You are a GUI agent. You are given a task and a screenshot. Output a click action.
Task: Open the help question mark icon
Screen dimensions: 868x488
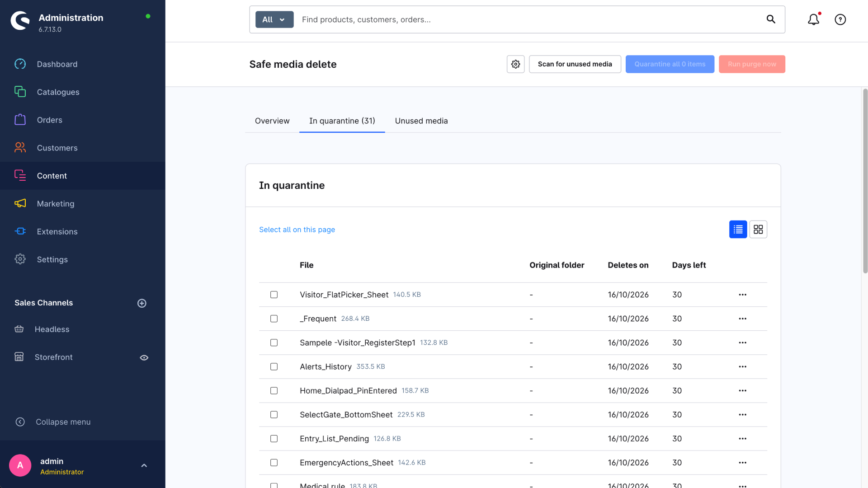(840, 19)
